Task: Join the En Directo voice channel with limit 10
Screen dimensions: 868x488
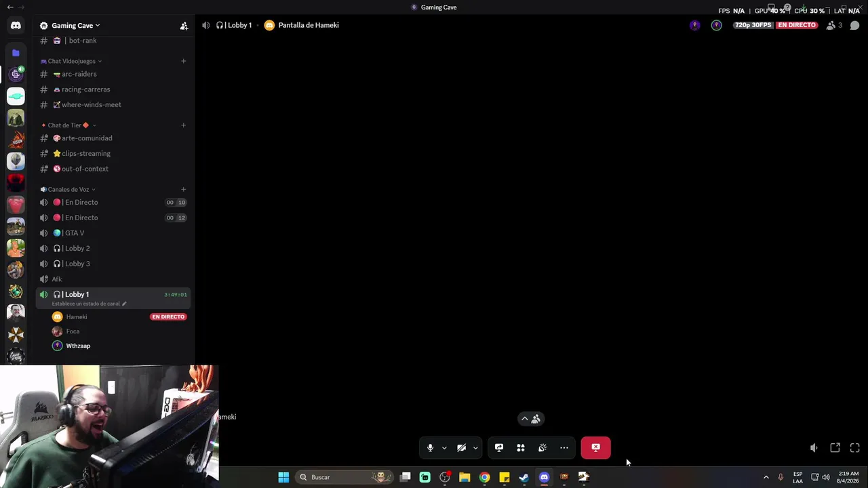Action: [113, 202]
